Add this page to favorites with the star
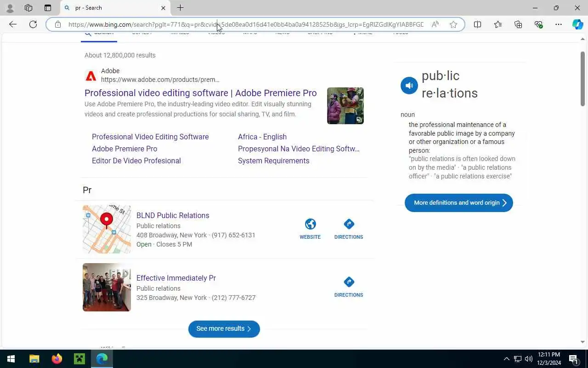This screenshot has height=368, width=588. (x=453, y=24)
